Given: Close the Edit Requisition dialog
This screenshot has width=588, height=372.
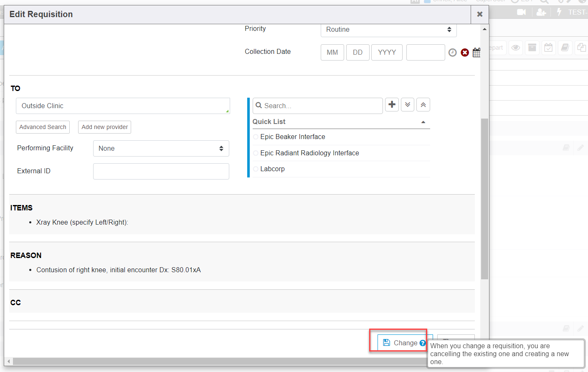Looking at the screenshot, I should point(480,14).
